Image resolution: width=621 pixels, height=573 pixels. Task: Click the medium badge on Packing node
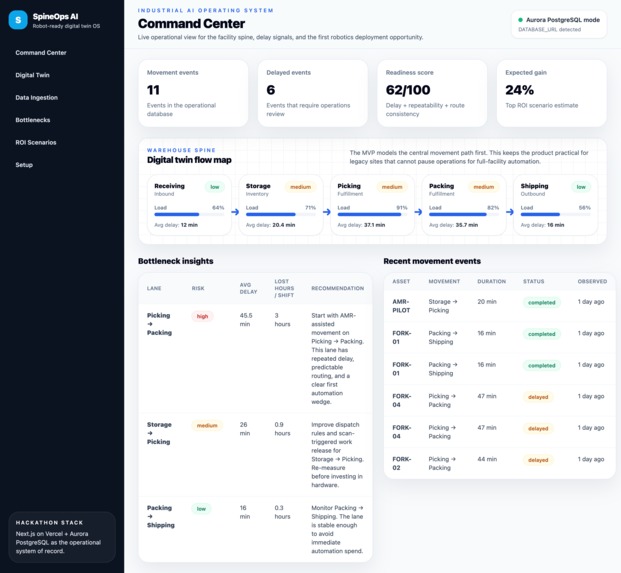[x=484, y=187]
